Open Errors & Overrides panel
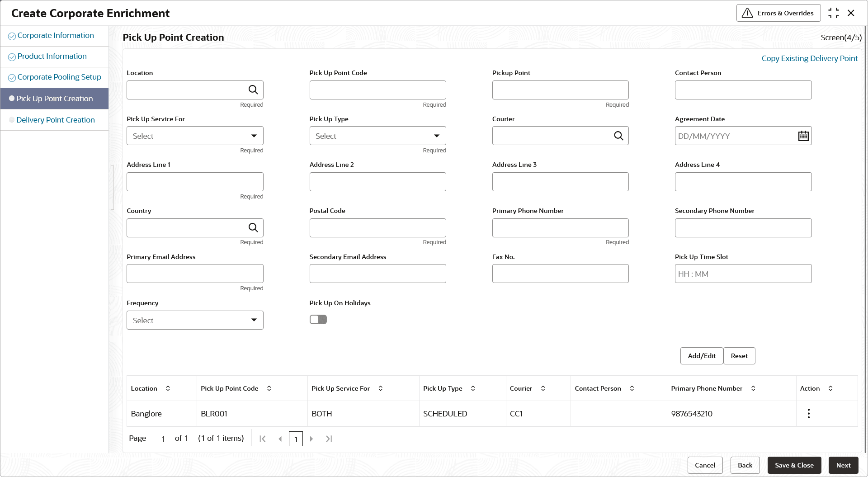868x477 pixels. pyautogui.click(x=778, y=13)
